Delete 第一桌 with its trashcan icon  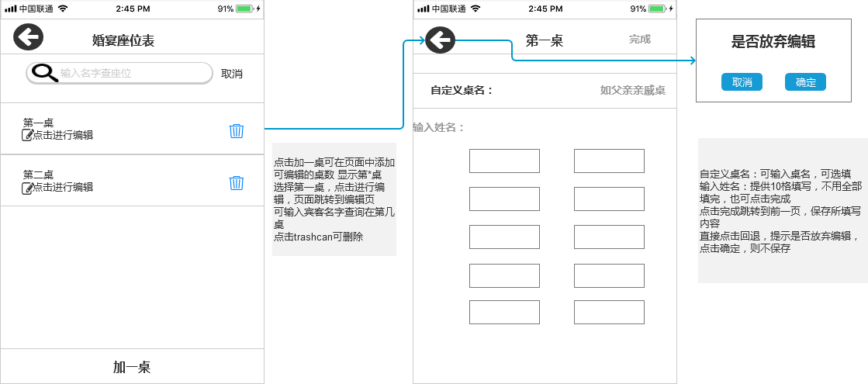[x=237, y=131]
